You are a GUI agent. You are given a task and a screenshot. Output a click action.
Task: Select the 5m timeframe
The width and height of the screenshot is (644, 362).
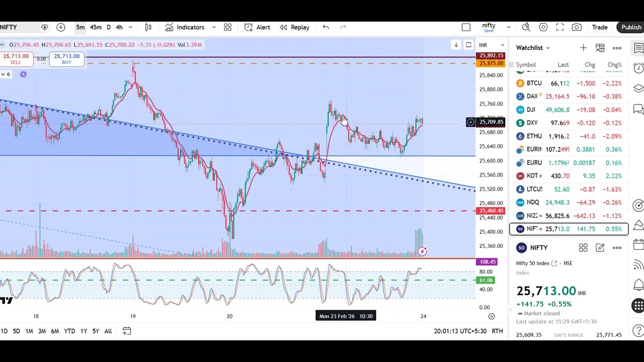click(x=80, y=27)
